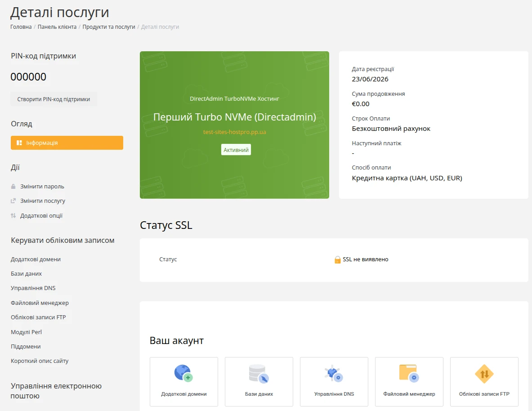Click the Файловий менеджер folder icon
Screen dimensions: 532x411
pos(409,373)
